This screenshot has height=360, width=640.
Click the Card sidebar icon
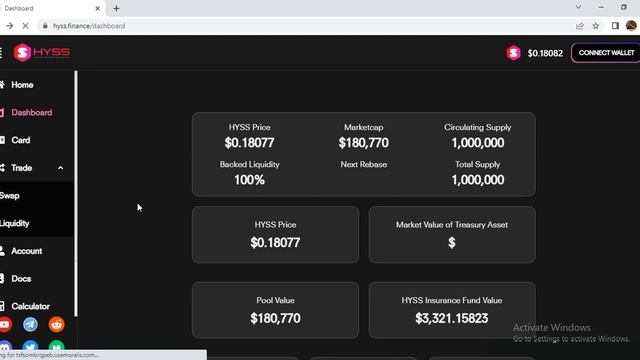click(2, 140)
